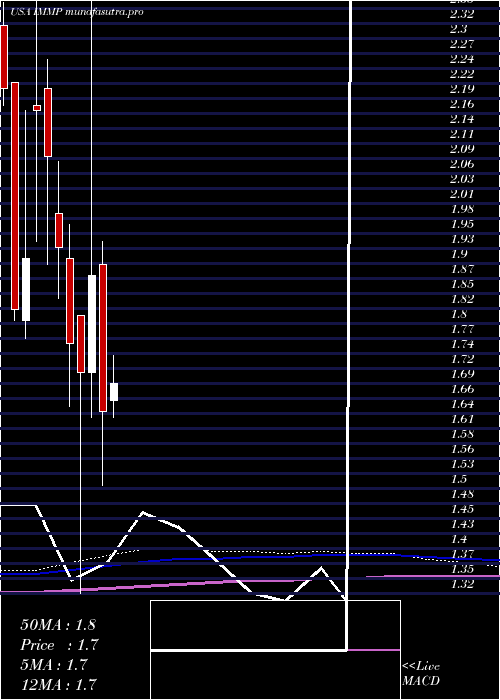Click the 1.72 price axis label
The width and height of the screenshot is (500, 700).
pyautogui.click(x=462, y=359)
